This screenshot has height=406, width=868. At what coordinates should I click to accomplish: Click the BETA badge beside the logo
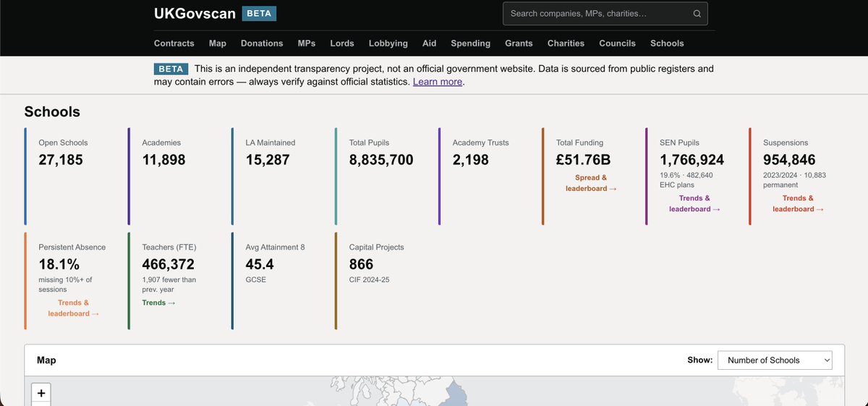259,13
